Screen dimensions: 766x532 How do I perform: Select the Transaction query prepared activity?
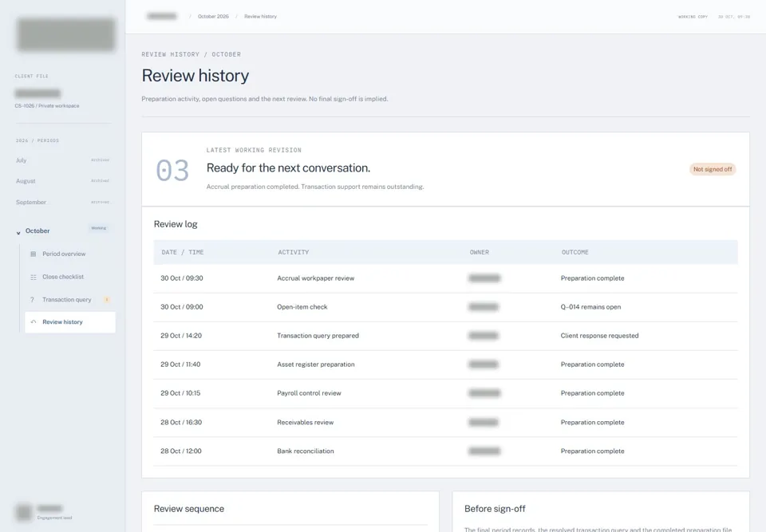(x=318, y=336)
